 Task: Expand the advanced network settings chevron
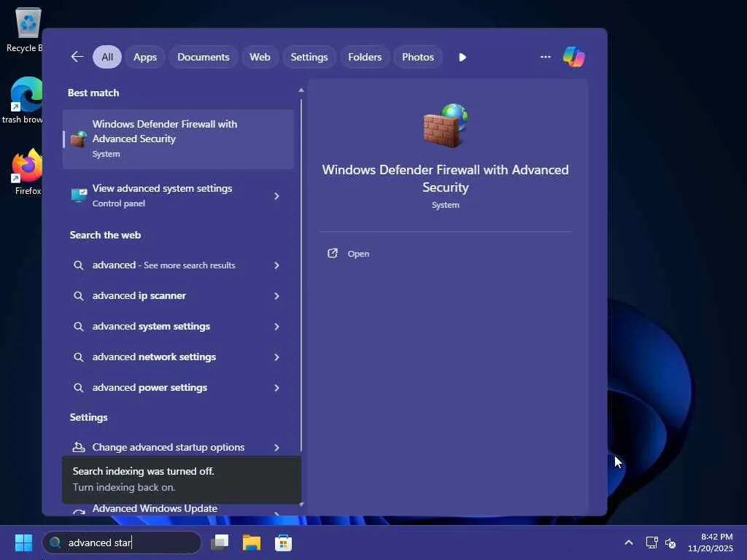tap(276, 357)
